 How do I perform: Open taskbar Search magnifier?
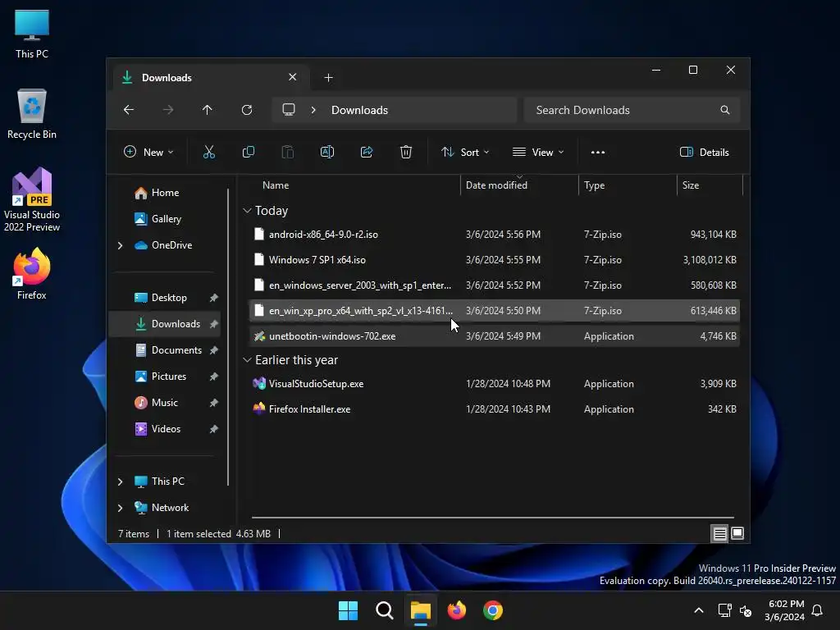385,610
